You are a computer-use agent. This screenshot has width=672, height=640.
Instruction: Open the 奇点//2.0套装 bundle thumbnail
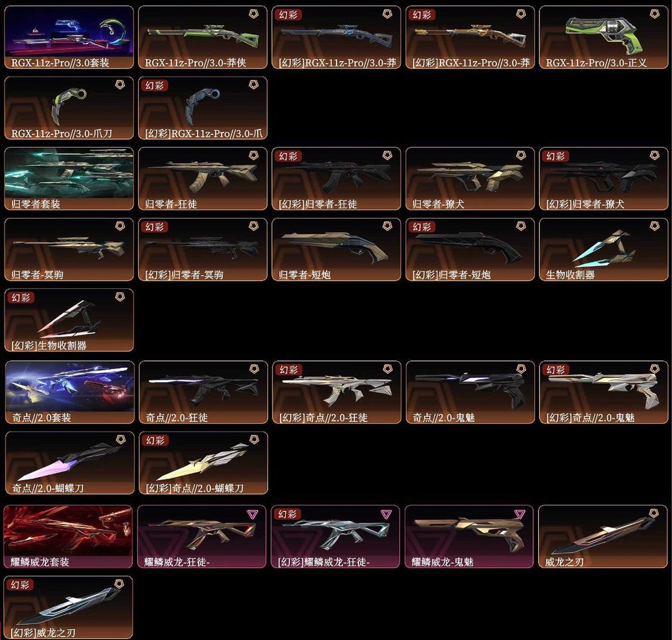coord(70,392)
